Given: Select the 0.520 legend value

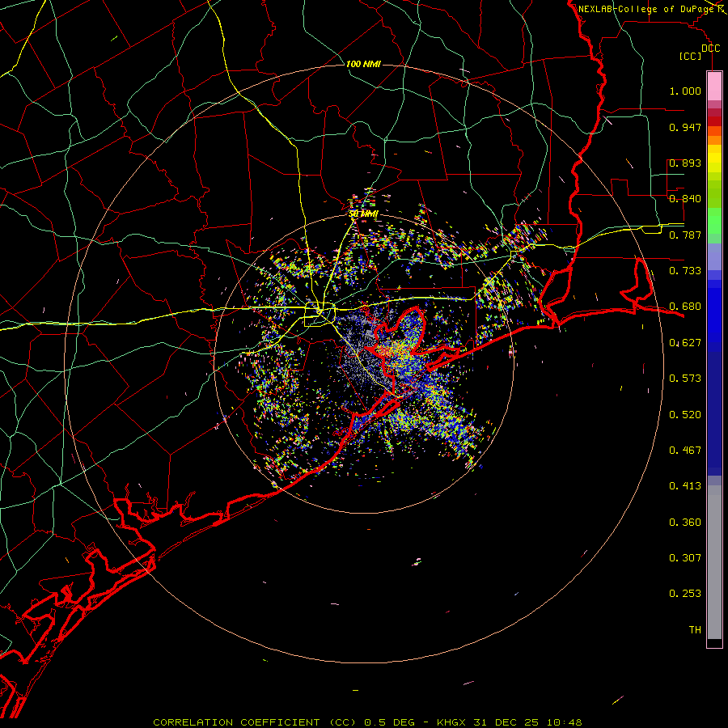Looking at the screenshot, I should pos(685,415).
